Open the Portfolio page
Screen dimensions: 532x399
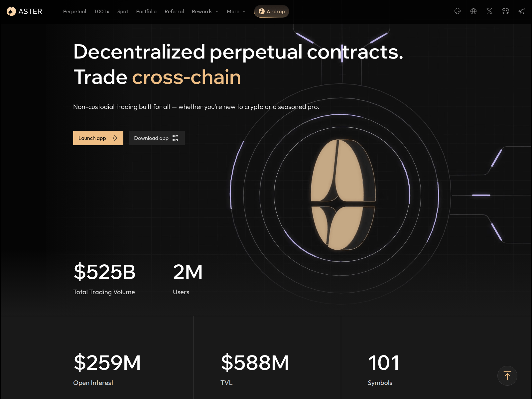146,11
